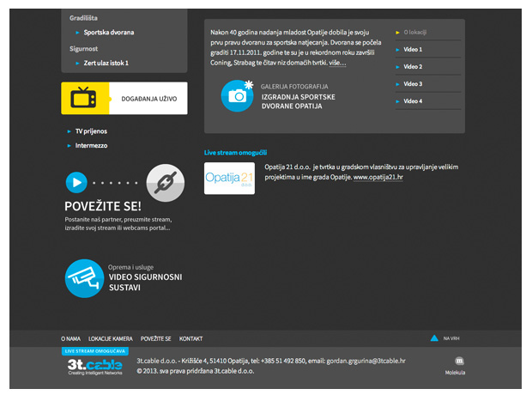Click the blue camera gallery icon

tap(238, 95)
